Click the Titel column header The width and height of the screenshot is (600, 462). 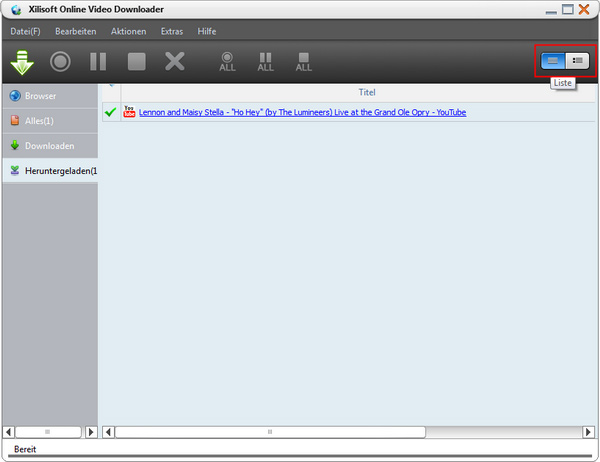click(367, 92)
